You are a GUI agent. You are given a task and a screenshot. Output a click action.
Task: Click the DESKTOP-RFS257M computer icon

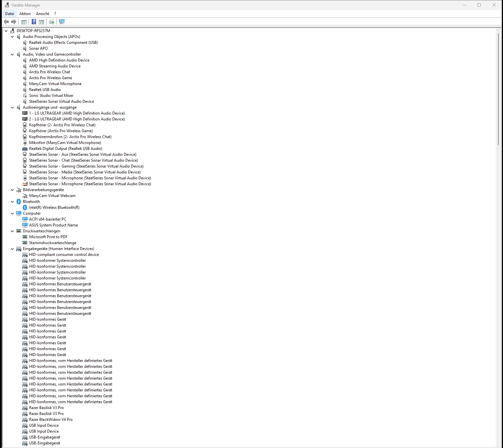[x=12, y=31]
